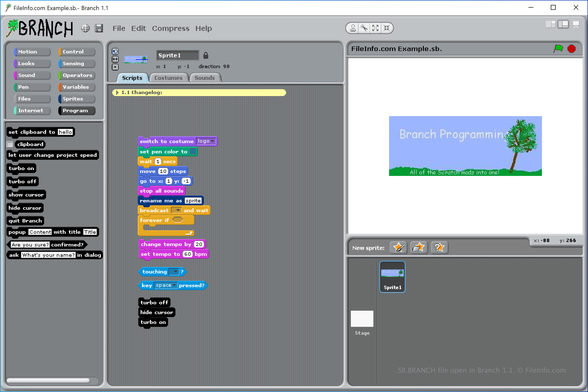Image resolution: width=588 pixels, height=392 pixels.
Task: Set rotation style to don't rotate
Action: click(115, 67)
